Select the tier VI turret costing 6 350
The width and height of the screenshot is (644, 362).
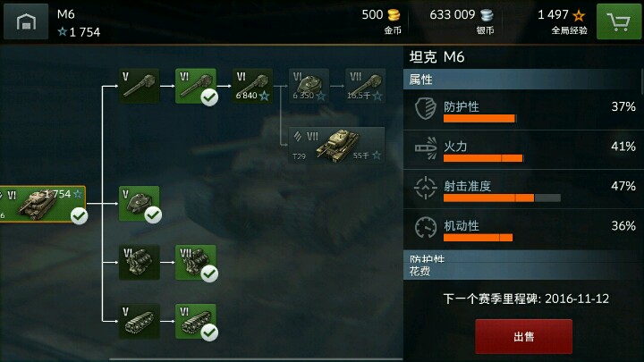[309, 86]
